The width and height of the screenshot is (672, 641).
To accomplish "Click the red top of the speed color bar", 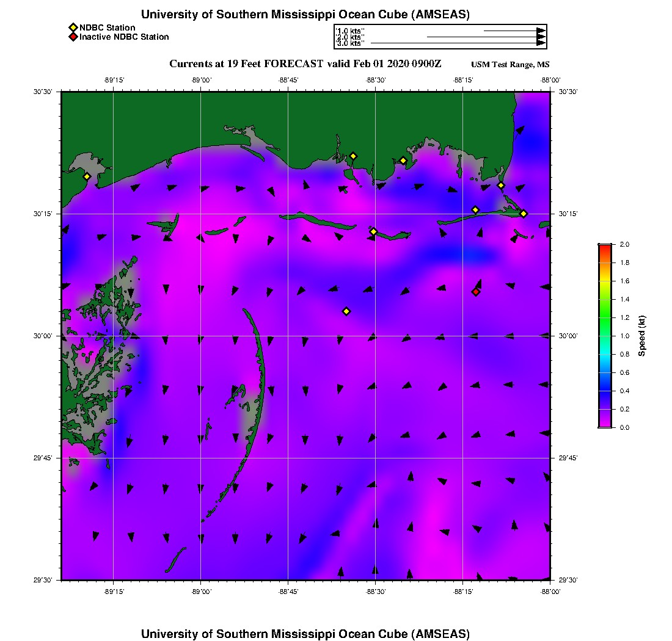I will click(x=604, y=247).
